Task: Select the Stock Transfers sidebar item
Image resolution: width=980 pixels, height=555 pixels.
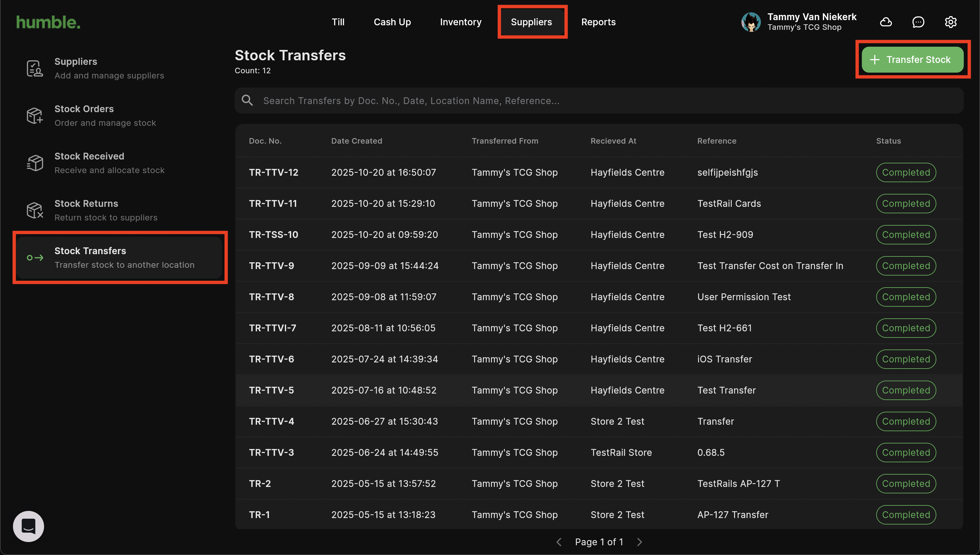Action: (120, 258)
